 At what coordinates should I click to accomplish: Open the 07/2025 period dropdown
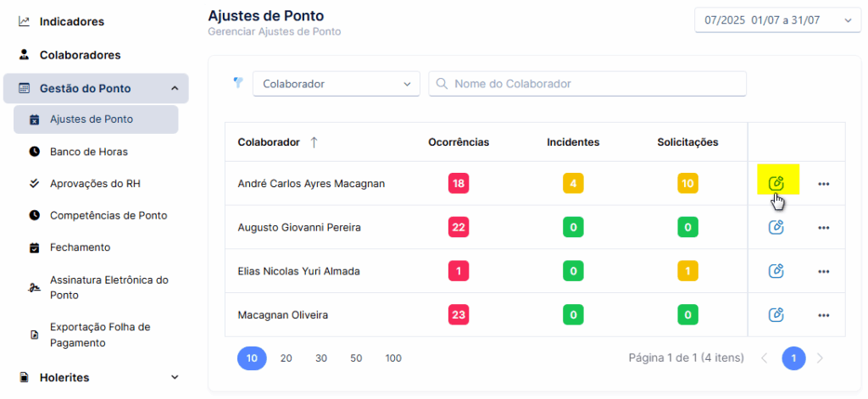(778, 20)
